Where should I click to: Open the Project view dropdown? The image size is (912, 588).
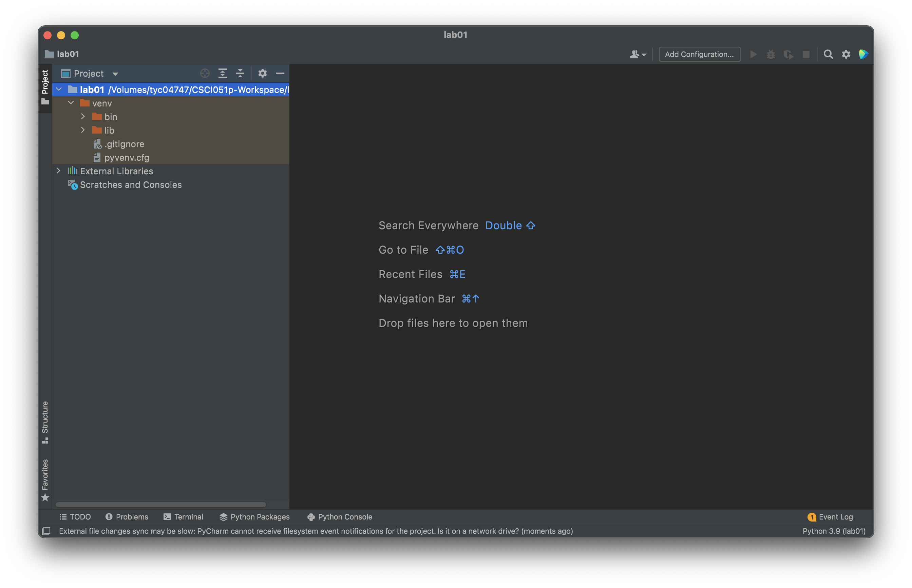tap(90, 73)
